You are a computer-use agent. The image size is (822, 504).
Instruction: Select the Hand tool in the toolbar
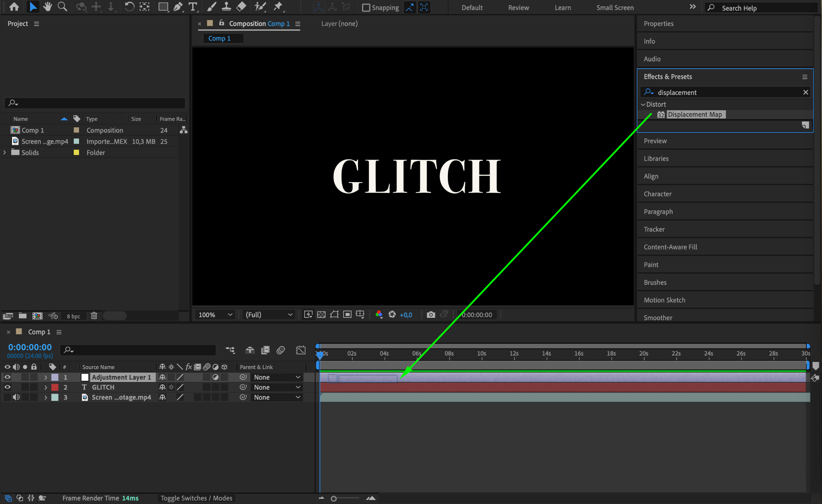click(x=47, y=7)
